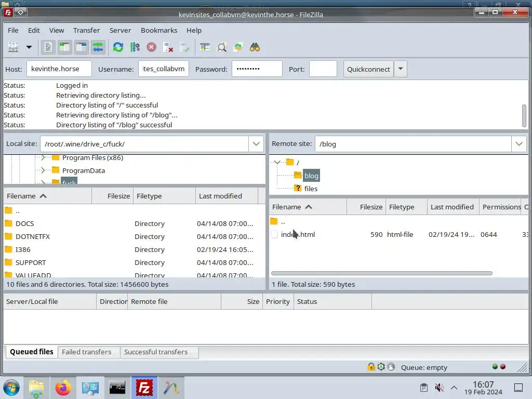Select the remote parent directory entry
Screen dimensions: 532x399
(x=398, y=221)
